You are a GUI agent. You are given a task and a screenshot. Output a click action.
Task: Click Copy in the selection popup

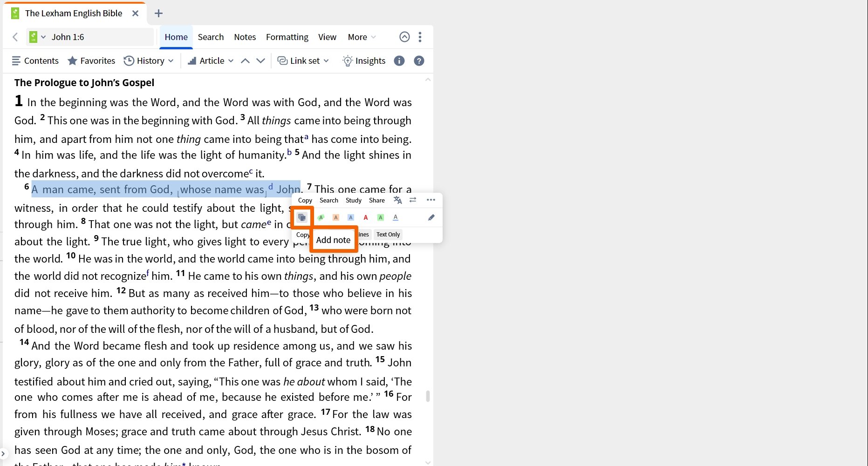305,200
